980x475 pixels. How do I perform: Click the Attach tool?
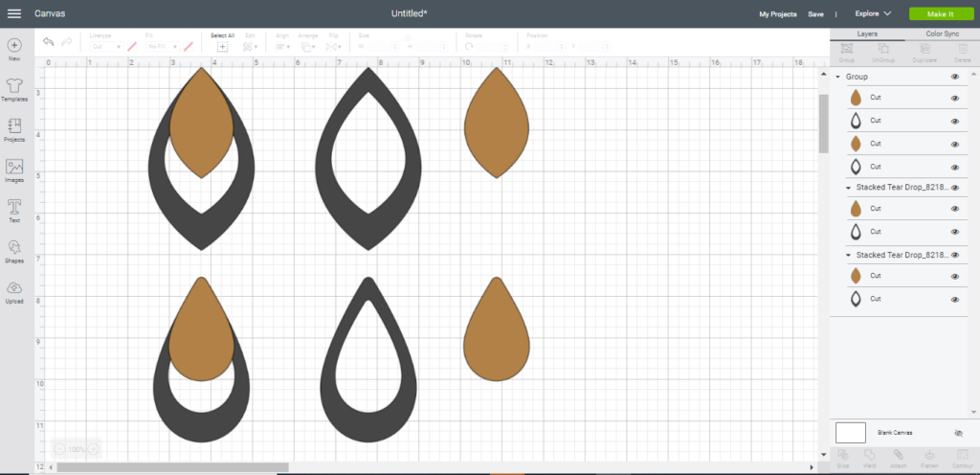coord(898,458)
